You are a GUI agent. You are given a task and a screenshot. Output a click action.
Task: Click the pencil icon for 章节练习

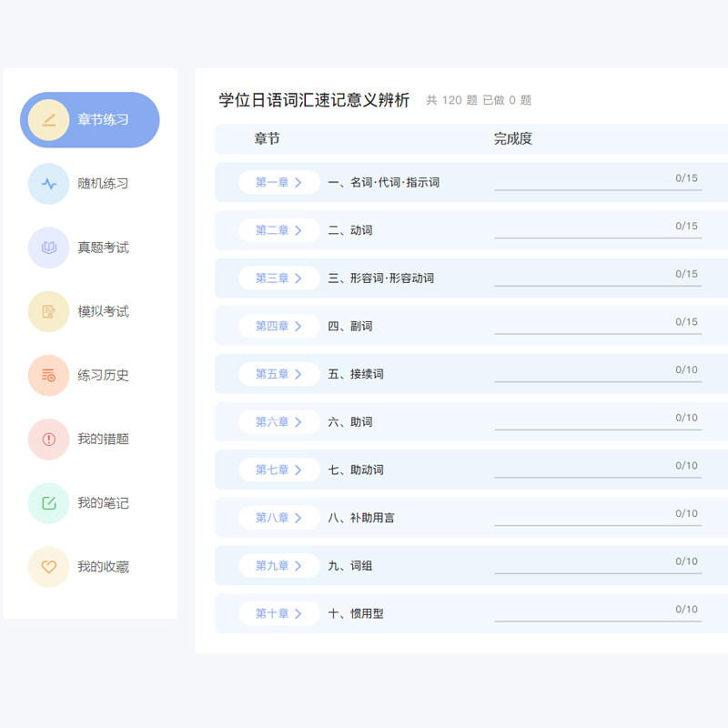(x=49, y=120)
